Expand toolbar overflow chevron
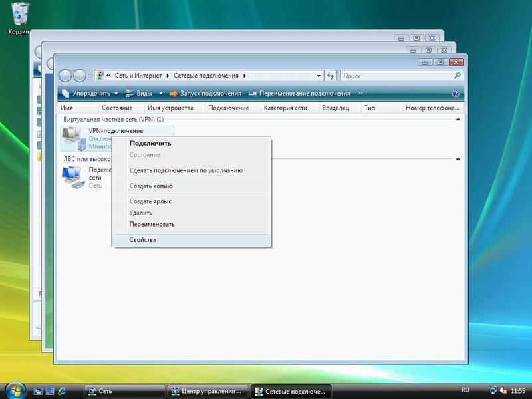This screenshot has height=399, width=532. [360, 93]
